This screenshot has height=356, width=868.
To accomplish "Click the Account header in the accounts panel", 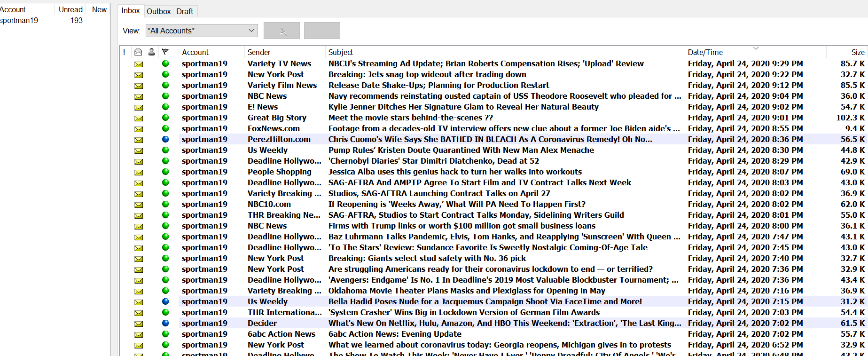I will 13,9.
